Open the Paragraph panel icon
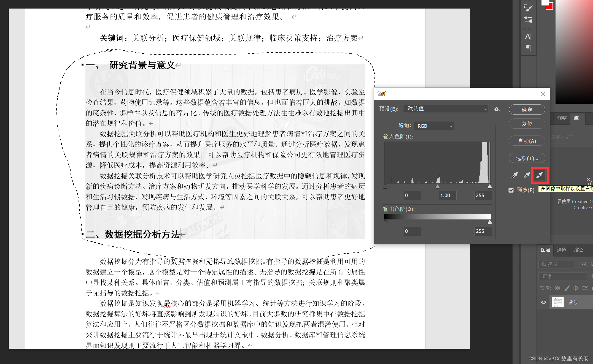The width and height of the screenshot is (593, 364). tap(528, 48)
